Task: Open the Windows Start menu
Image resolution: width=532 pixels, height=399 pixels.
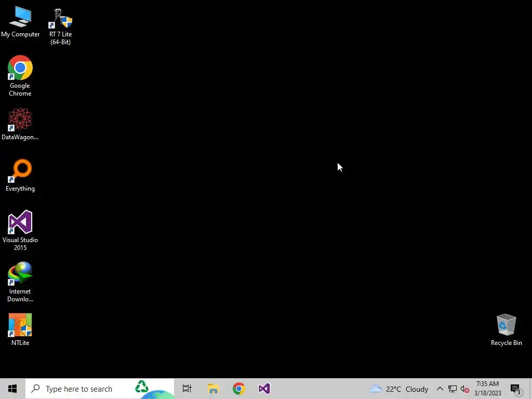Action: point(12,389)
